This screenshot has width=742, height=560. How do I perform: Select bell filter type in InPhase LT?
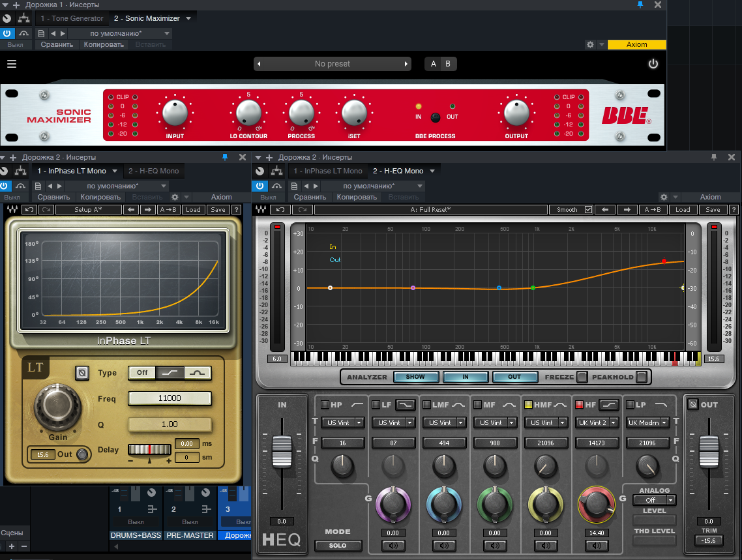pos(198,373)
